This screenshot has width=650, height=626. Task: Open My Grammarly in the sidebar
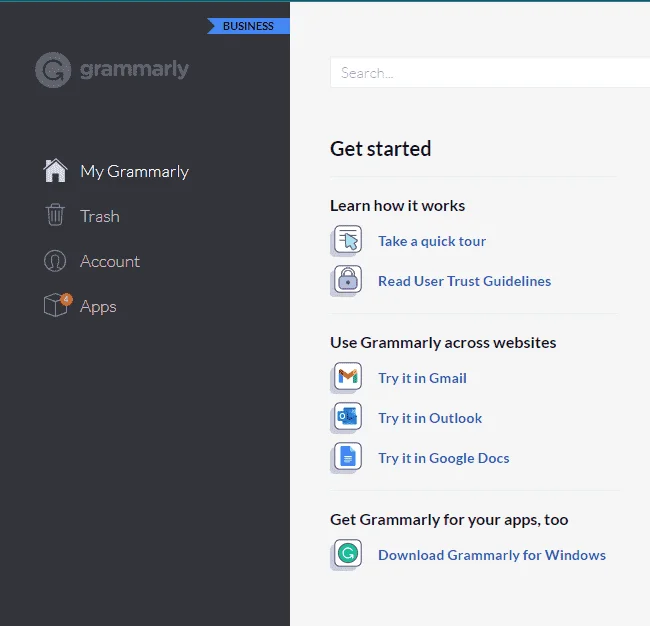point(134,172)
